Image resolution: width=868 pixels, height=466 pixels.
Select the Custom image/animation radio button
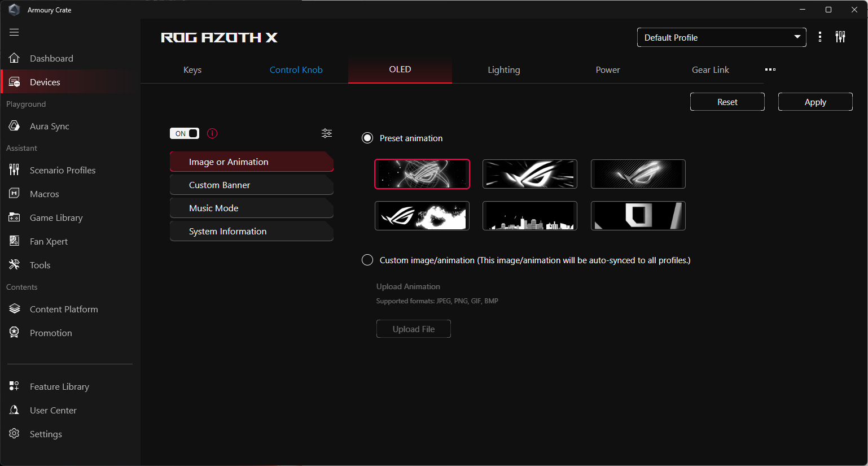[367, 260]
